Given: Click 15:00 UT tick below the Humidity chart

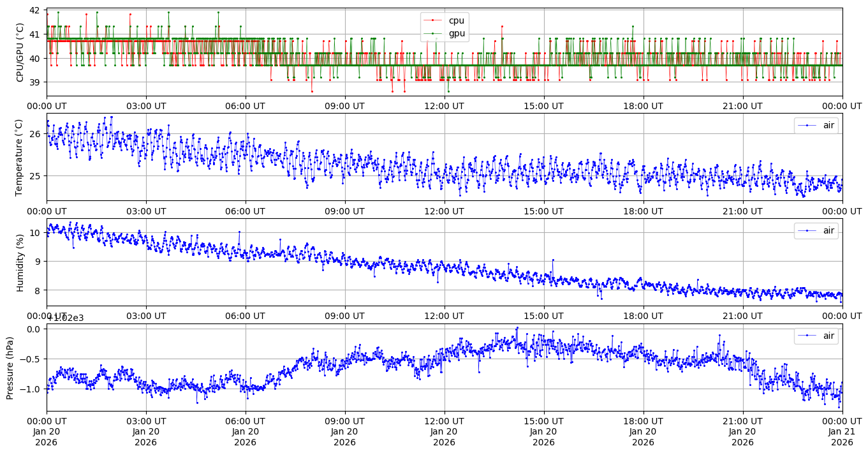Looking at the screenshot, I should tap(543, 316).
